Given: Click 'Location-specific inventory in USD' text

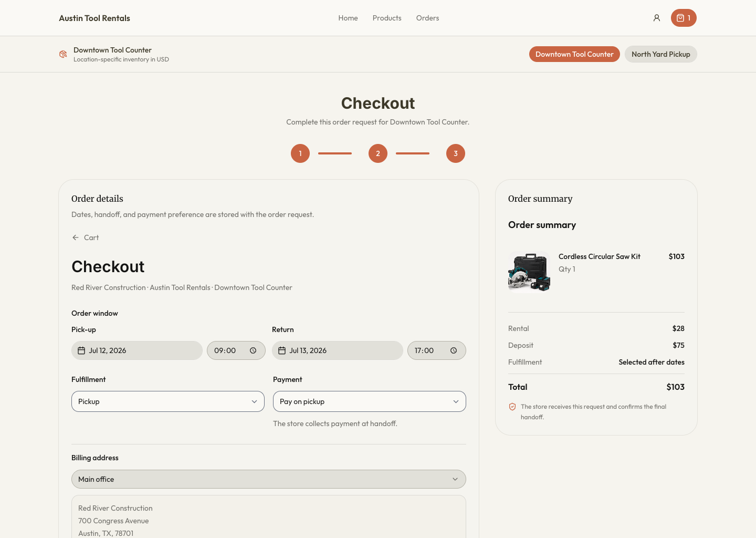Looking at the screenshot, I should click(121, 59).
